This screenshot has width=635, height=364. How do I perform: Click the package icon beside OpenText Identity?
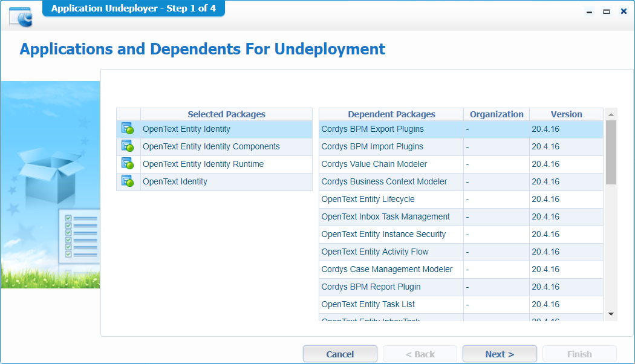click(128, 181)
